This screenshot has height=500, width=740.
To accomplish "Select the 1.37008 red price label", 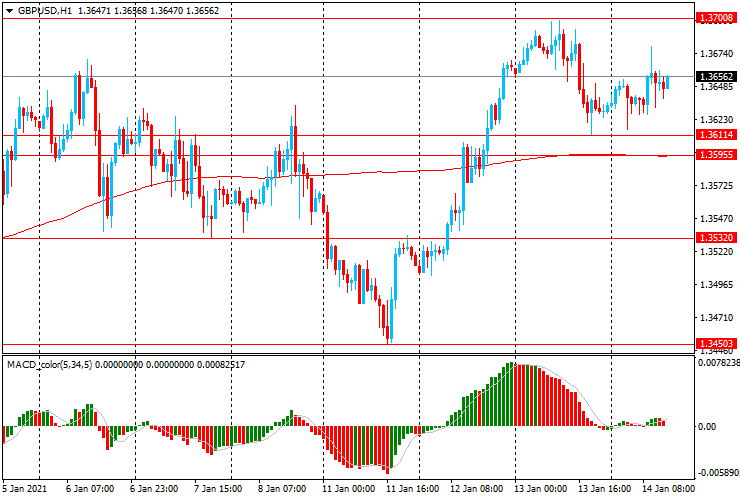I will (716, 18).
